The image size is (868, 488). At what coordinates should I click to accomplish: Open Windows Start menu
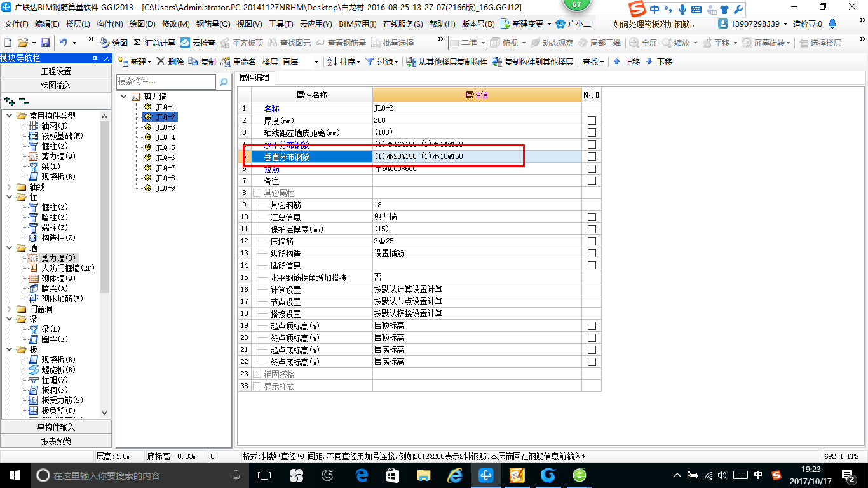pyautogui.click(x=14, y=475)
